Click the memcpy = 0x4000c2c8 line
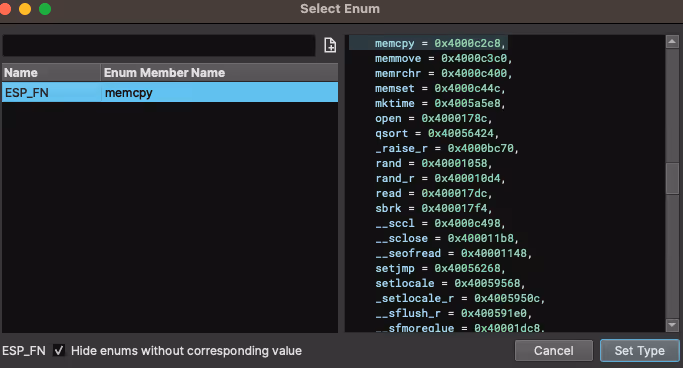The height and width of the screenshot is (368, 683). [x=440, y=43]
